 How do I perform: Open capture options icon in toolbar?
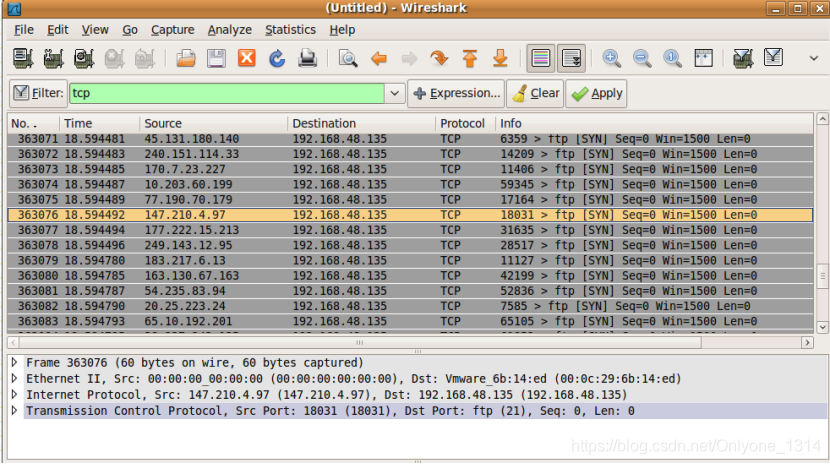point(53,58)
